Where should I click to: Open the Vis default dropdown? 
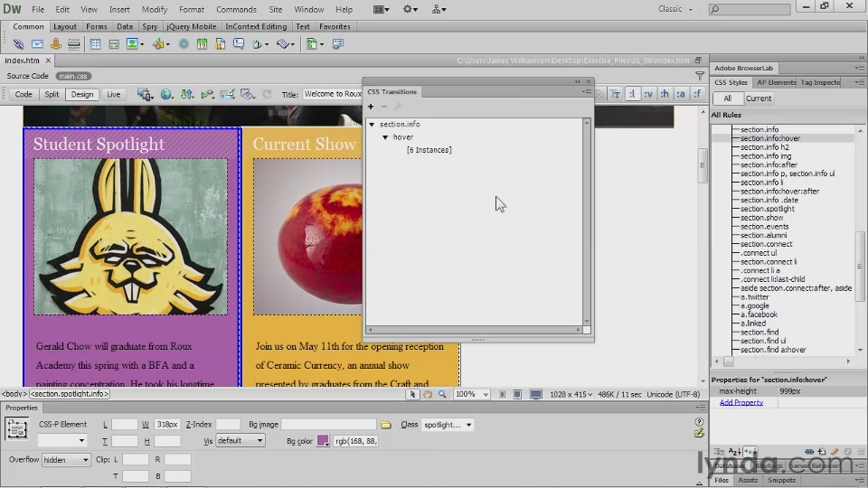241,440
